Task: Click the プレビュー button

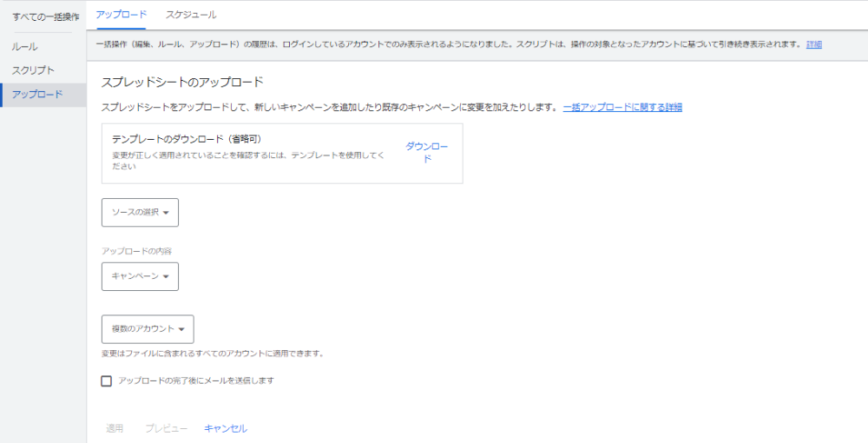Action: click(x=166, y=428)
